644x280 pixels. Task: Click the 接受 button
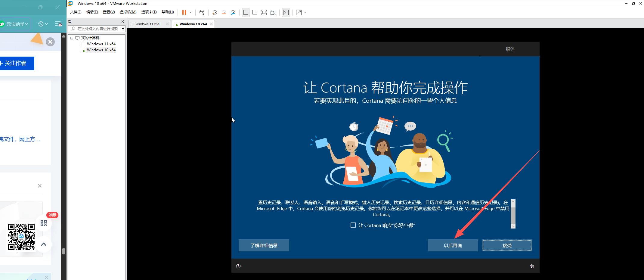507,245
